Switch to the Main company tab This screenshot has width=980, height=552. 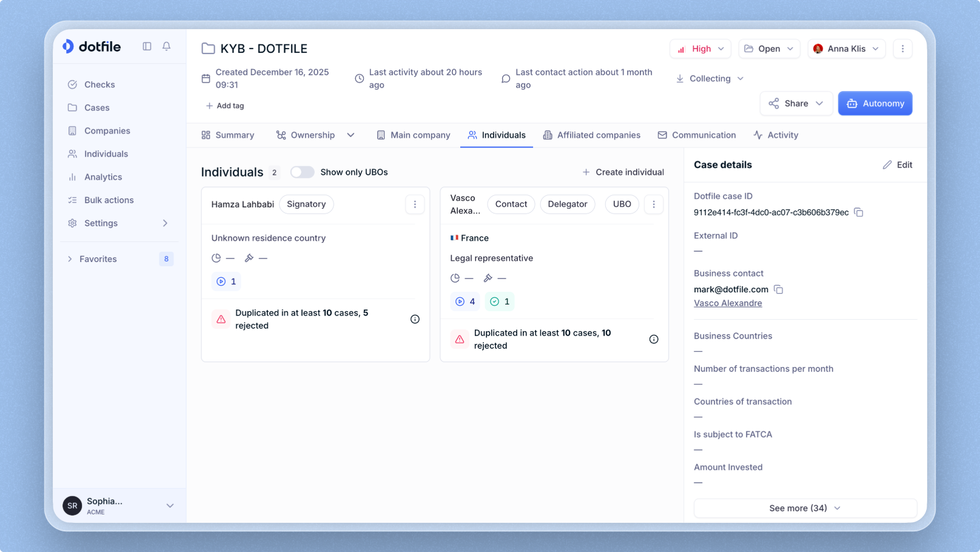point(414,135)
